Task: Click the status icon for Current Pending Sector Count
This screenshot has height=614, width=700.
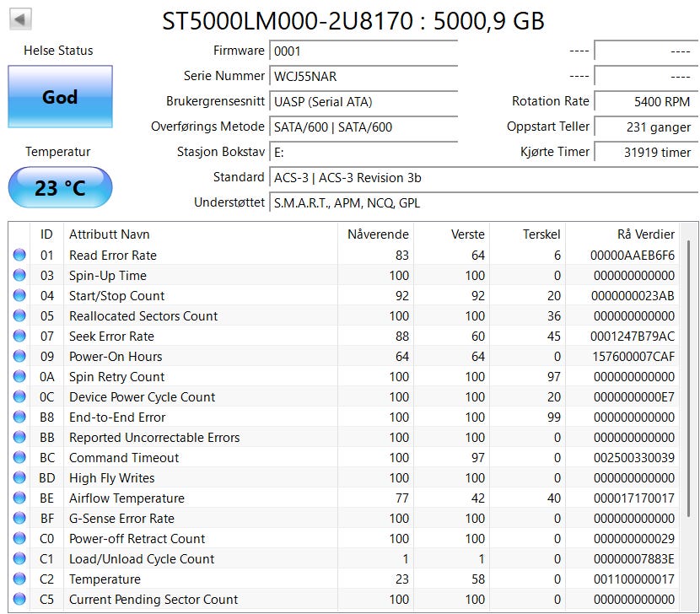Action: point(19,600)
